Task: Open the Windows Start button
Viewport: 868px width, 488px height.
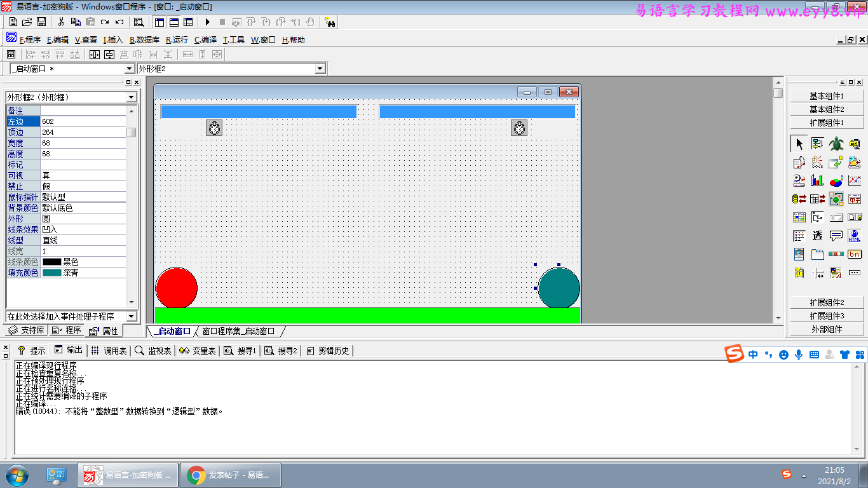Action: tap(17, 475)
